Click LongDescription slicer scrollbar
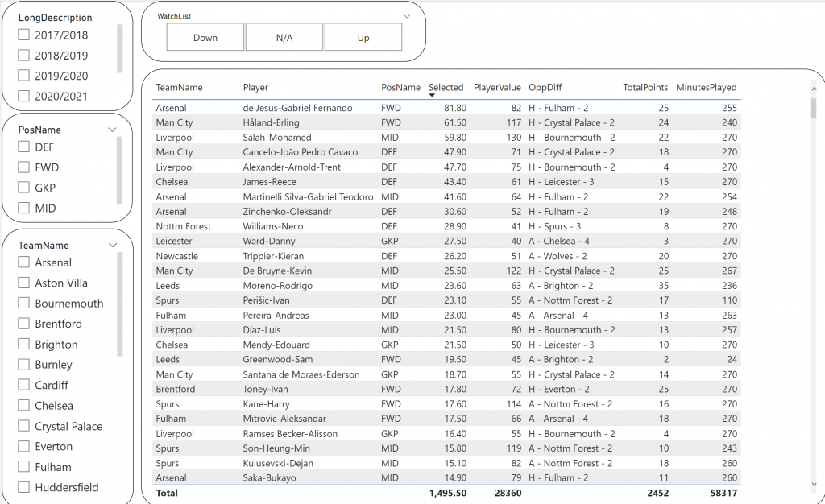The width and height of the screenshot is (825, 504). click(119, 48)
